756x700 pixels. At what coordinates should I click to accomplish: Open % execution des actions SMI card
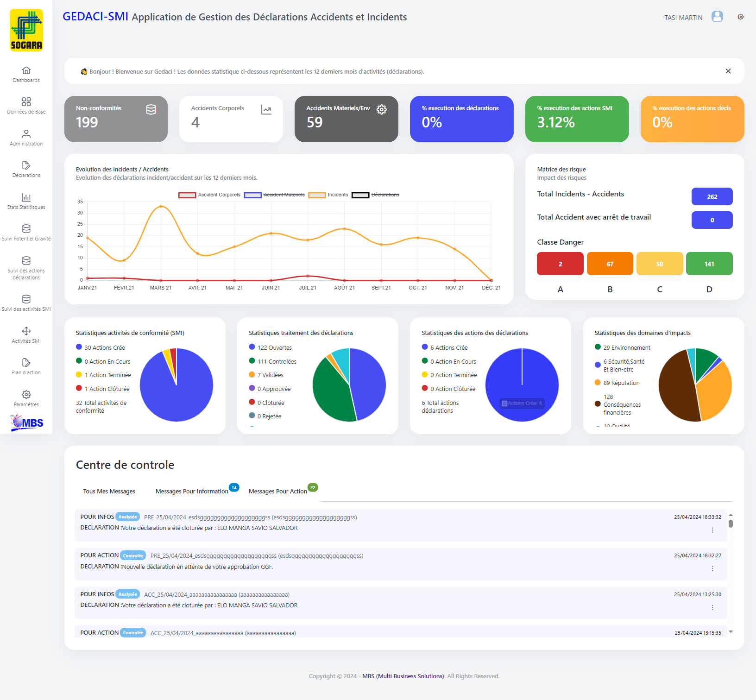(x=577, y=119)
